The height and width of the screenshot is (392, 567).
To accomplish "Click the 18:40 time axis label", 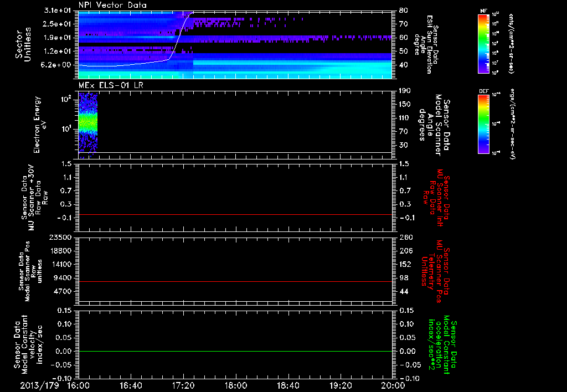I will coord(288,385).
